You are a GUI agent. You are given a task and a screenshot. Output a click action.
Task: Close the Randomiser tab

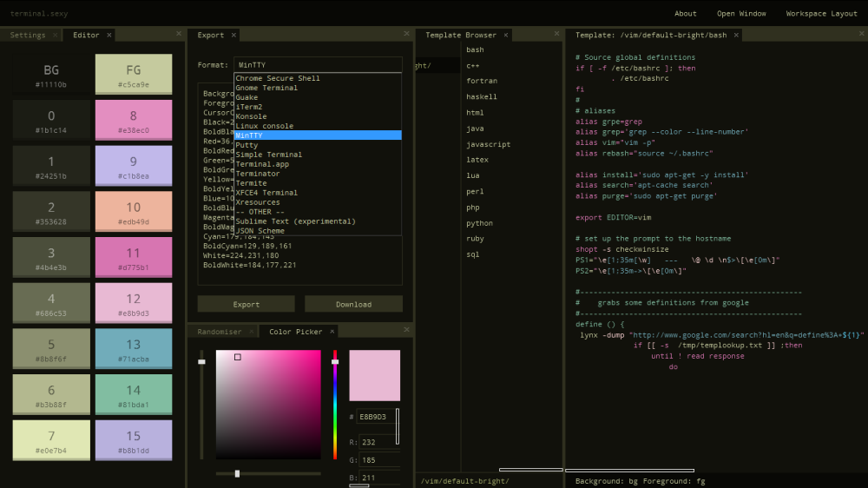point(252,331)
